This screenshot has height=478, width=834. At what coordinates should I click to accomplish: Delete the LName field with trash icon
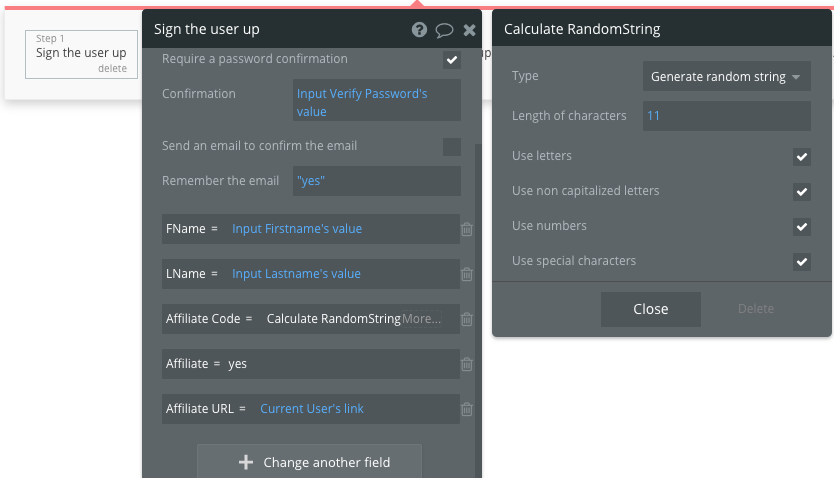pos(467,274)
